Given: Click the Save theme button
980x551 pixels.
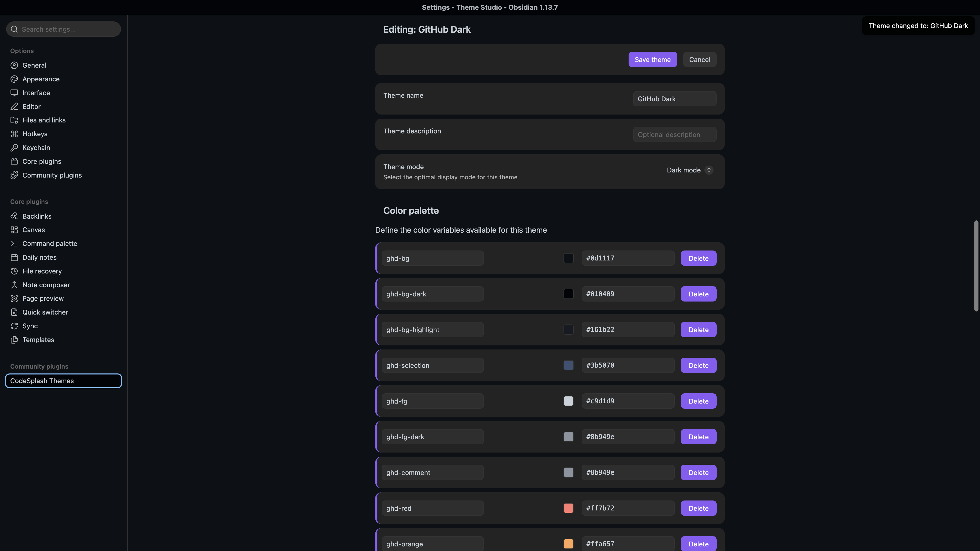Looking at the screenshot, I should [653, 59].
